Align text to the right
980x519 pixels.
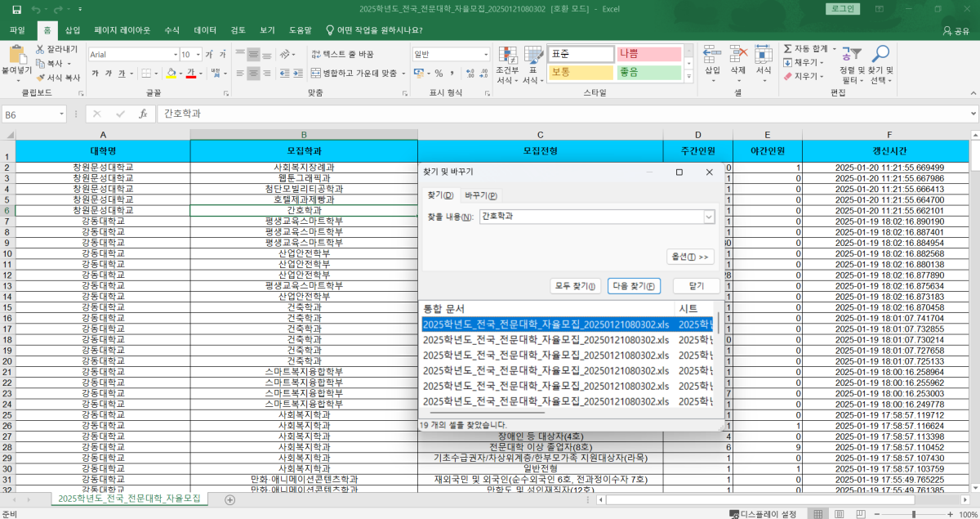tap(267, 74)
